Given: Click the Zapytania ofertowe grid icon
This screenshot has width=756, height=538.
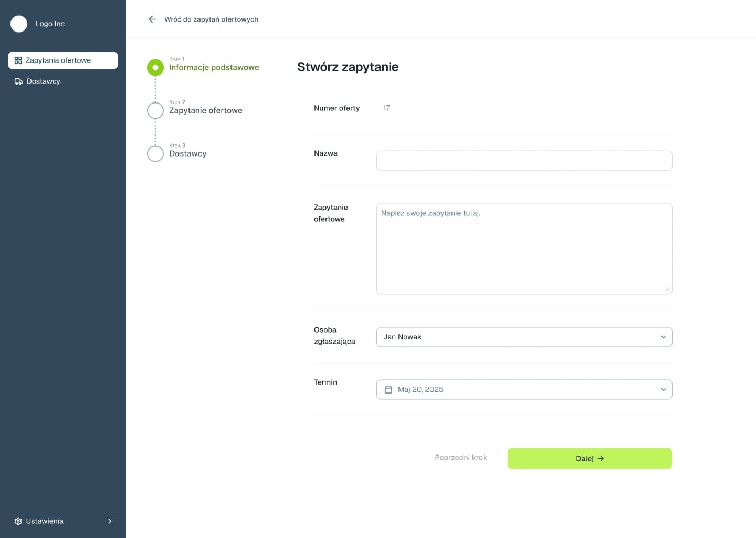Looking at the screenshot, I should click(18, 60).
